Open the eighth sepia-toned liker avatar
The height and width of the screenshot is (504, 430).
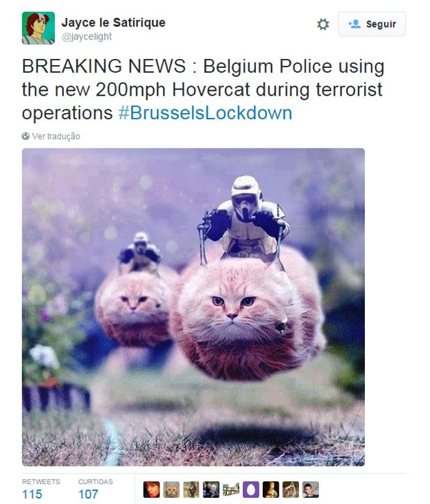point(291,489)
